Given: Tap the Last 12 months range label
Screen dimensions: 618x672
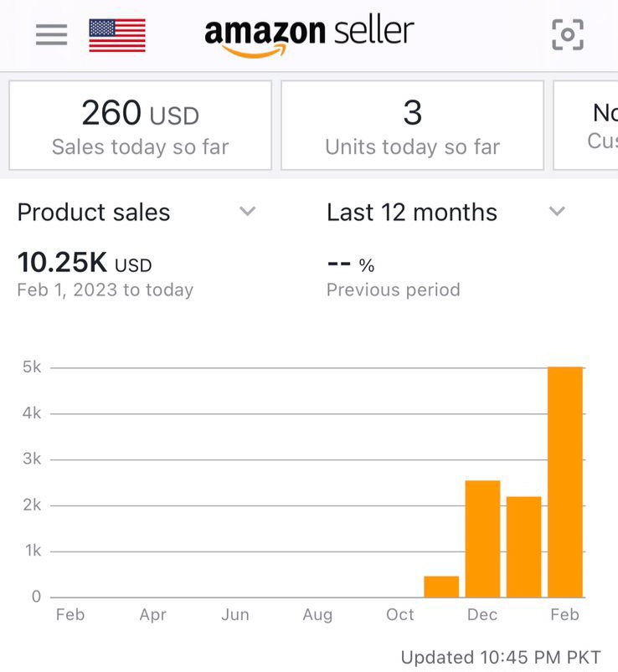Looking at the screenshot, I should point(412,213).
